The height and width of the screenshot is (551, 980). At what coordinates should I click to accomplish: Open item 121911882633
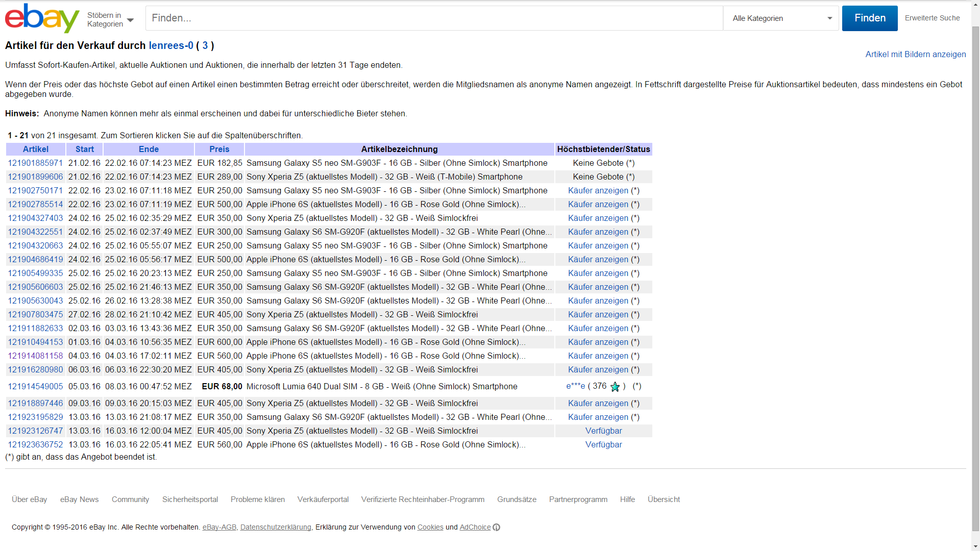coord(35,328)
